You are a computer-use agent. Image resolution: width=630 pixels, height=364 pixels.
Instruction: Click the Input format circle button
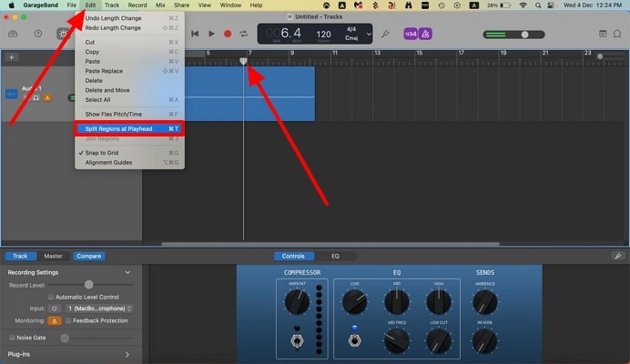(x=55, y=308)
